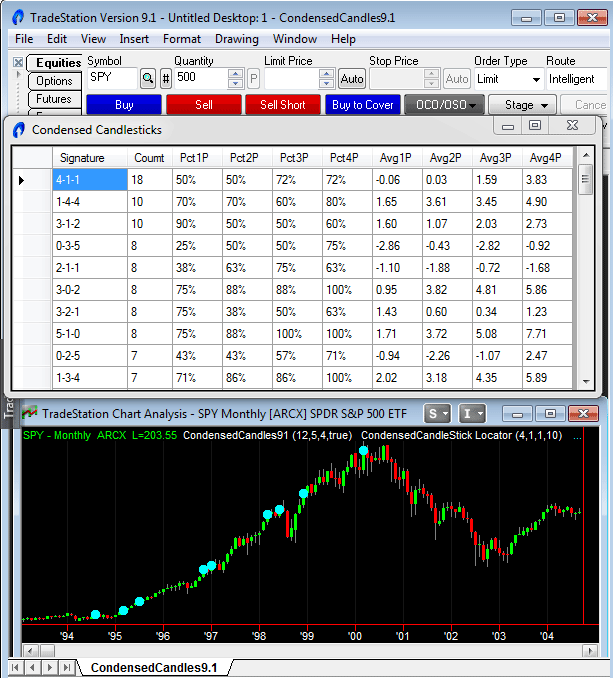Open the Window menu
The width and height of the screenshot is (613, 678).
point(295,39)
